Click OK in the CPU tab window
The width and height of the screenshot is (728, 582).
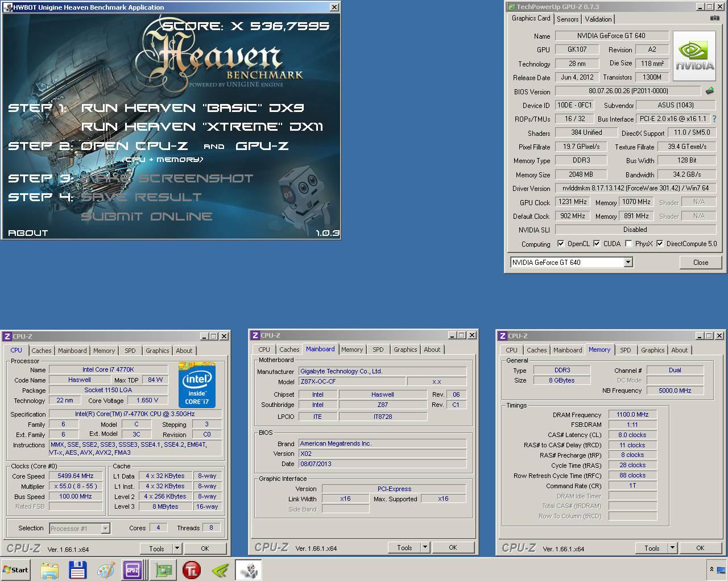(x=205, y=548)
